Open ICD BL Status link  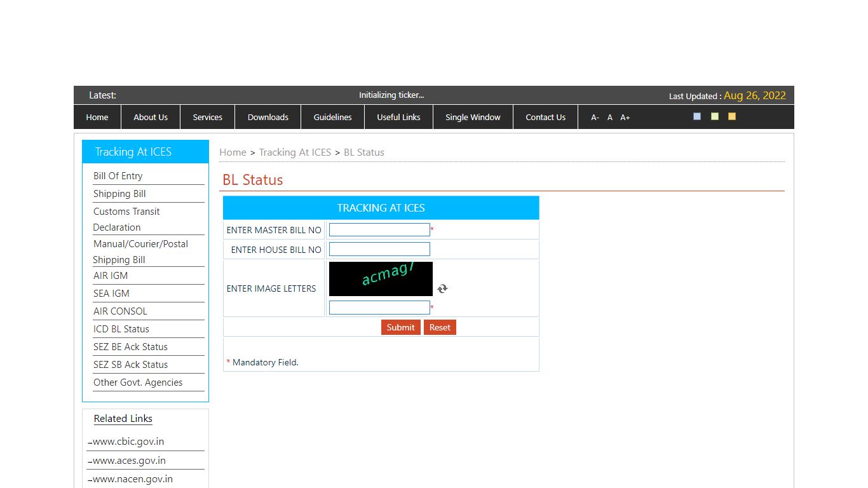(121, 329)
